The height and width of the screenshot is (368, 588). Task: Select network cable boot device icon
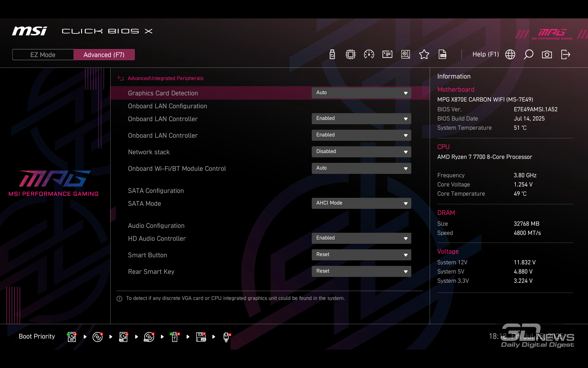click(227, 337)
